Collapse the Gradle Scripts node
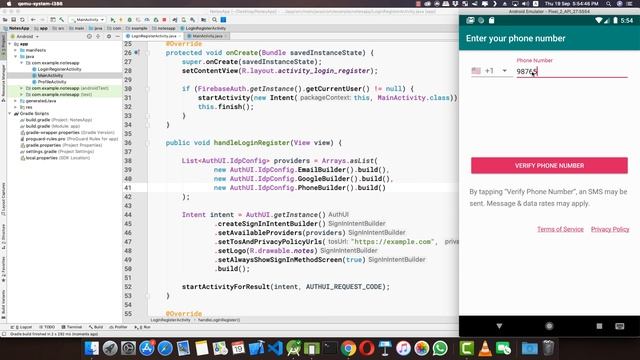This screenshot has width=640, height=360. point(10,113)
